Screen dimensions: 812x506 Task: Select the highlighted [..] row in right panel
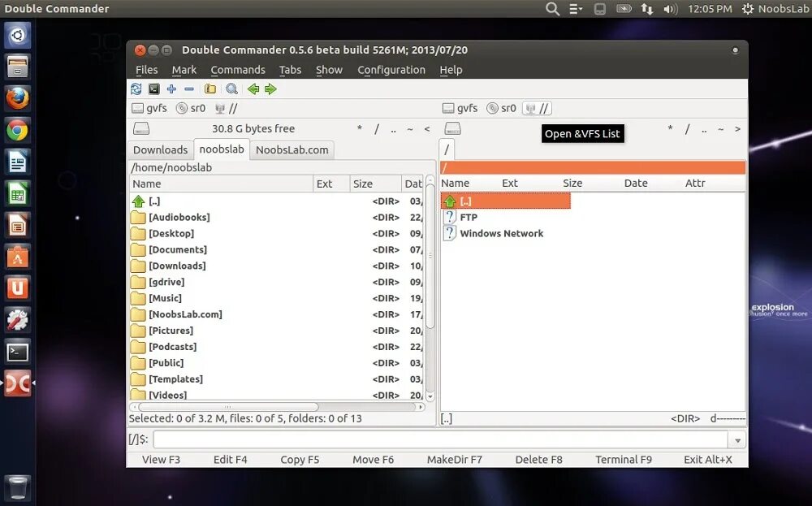(505, 201)
